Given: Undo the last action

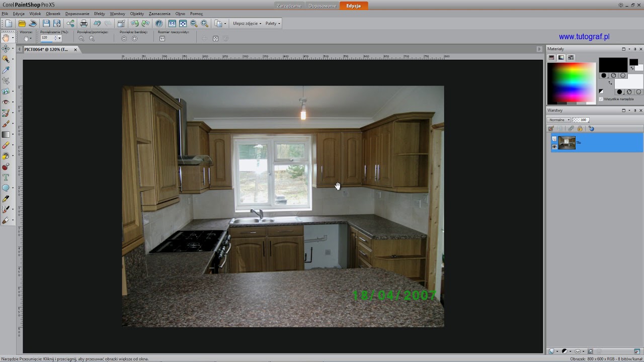Looking at the screenshot, I should 97,24.
